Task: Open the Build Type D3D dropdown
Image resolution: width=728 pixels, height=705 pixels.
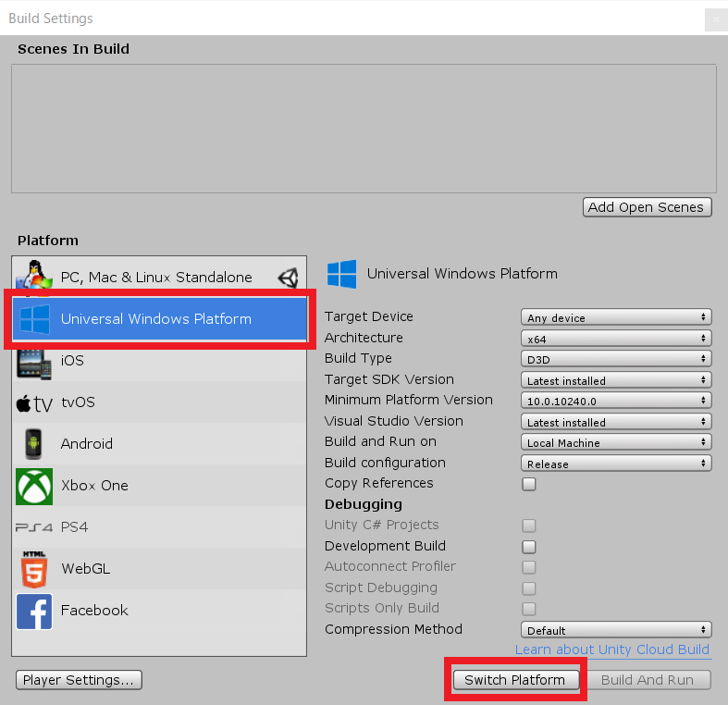Action: point(616,359)
